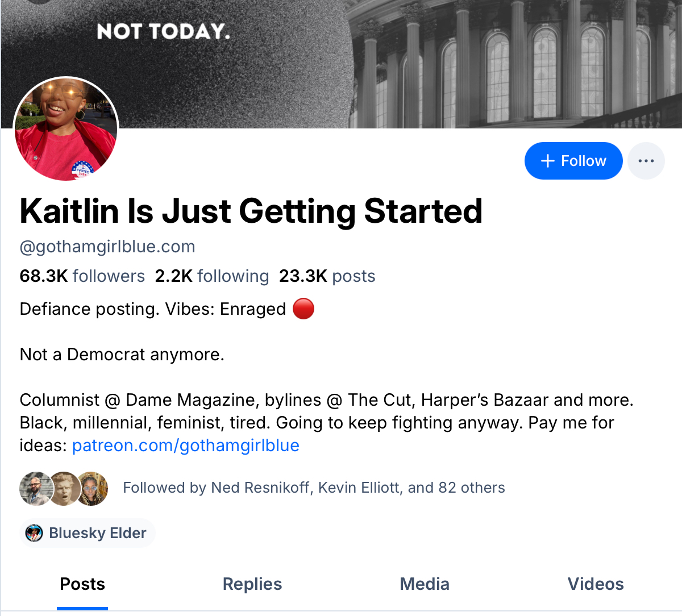Viewport: 682px width, 616px height.
Task: Open the 2.2K following list
Action: coord(212,276)
